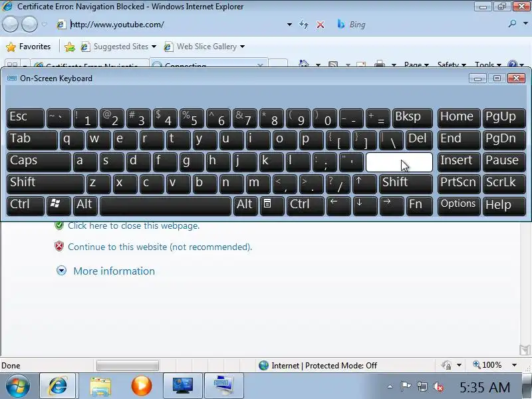532x399 pixels.
Task: Open the Tools menu
Action: click(488, 64)
